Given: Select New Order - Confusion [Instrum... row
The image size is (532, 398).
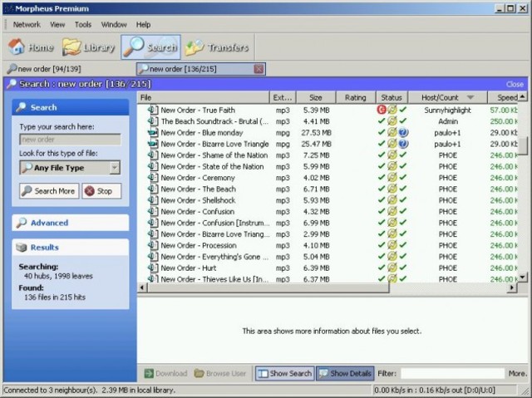Looking at the screenshot, I should pyautogui.click(x=215, y=223).
